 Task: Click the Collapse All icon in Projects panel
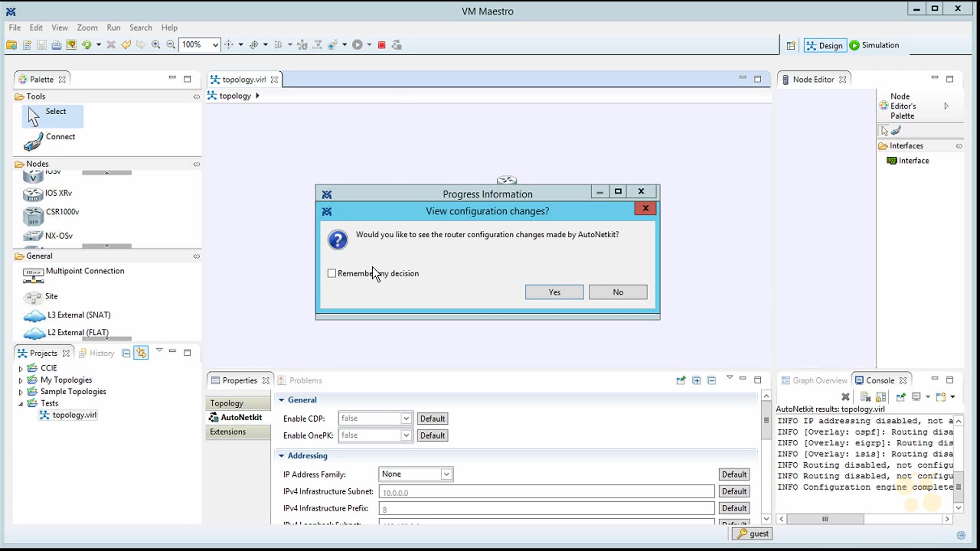click(126, 353)
